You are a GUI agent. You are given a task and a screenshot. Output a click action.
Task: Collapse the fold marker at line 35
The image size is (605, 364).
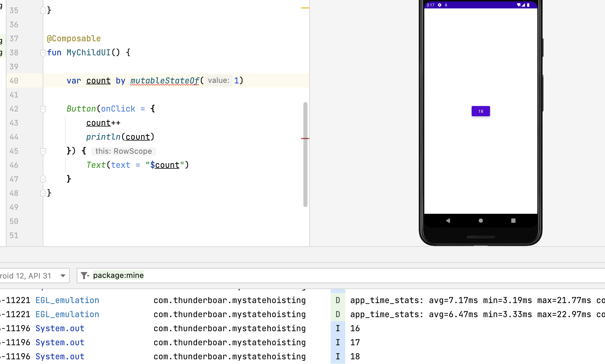click(x=43, y=10)
